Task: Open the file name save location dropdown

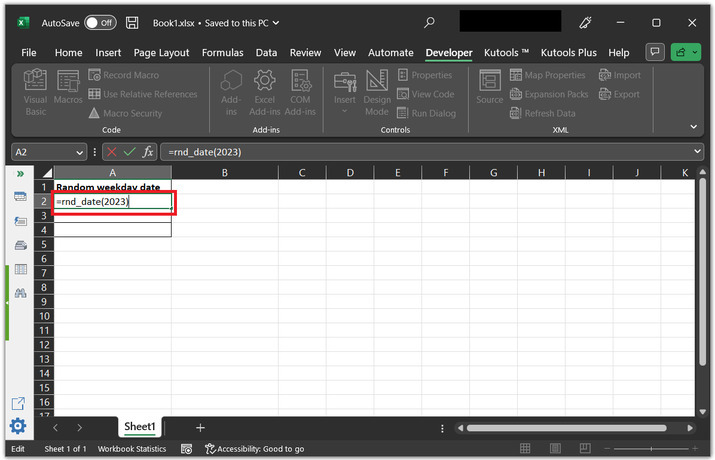Action: pyautogui.click(x=276, y=23)
